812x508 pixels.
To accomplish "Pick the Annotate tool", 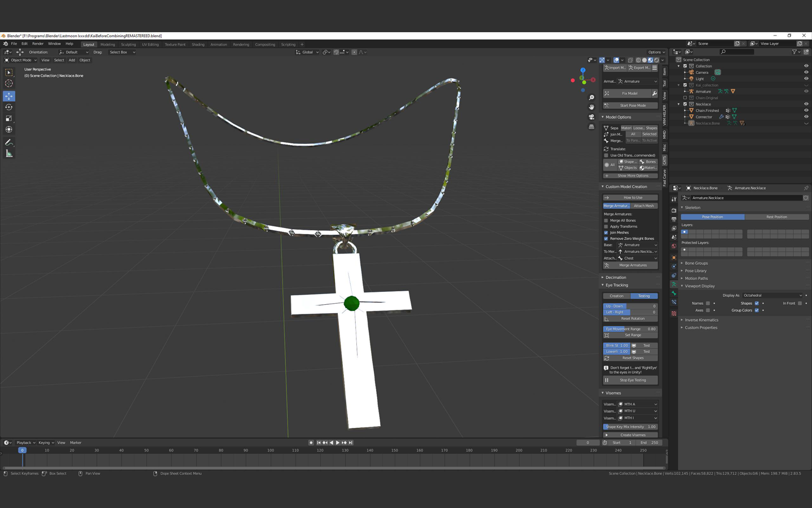I will click(x=9, y=142).
